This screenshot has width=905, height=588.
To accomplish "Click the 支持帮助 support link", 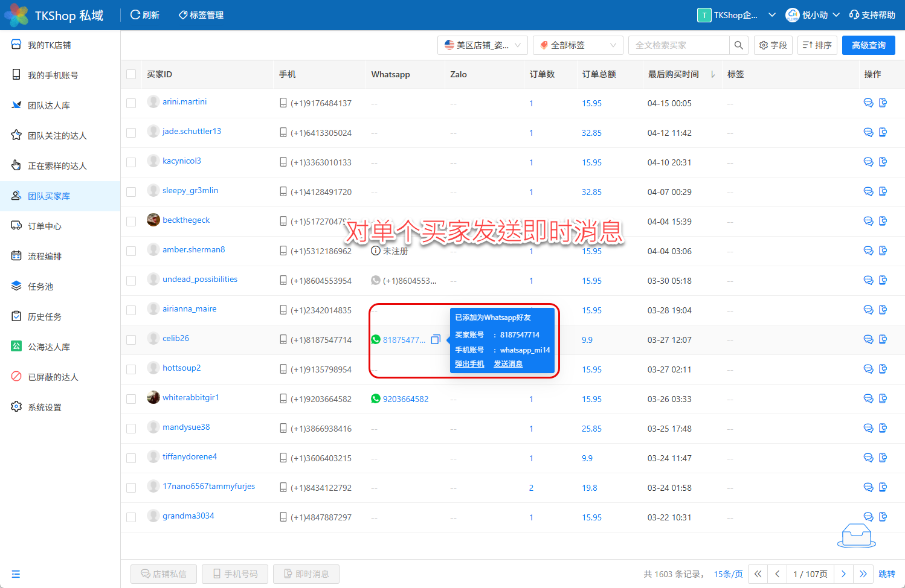I will pos(872,15).
